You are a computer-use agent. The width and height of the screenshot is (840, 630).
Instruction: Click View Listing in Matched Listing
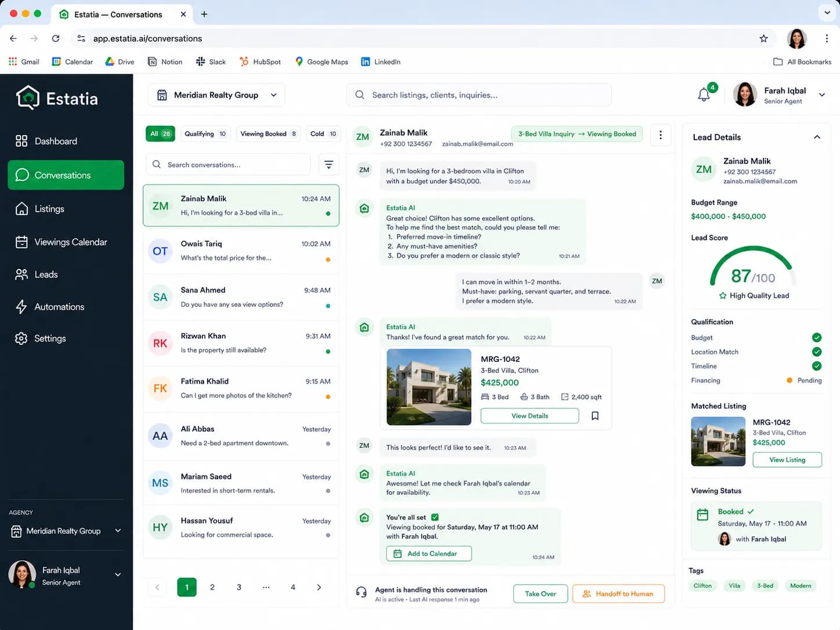tap(787, 460)
